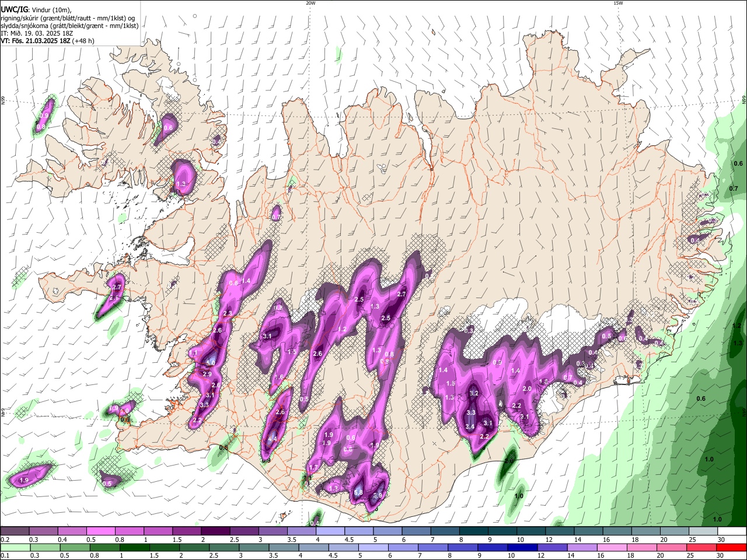
Task: Click the 'slydda/snjókoma' legend description line
Action: click(x=69, y=26)
